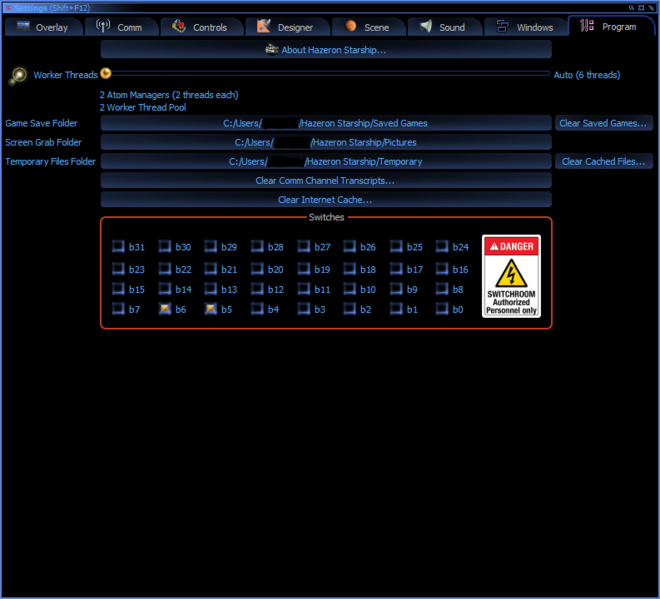Check switch b10

(x=349, y=289)
